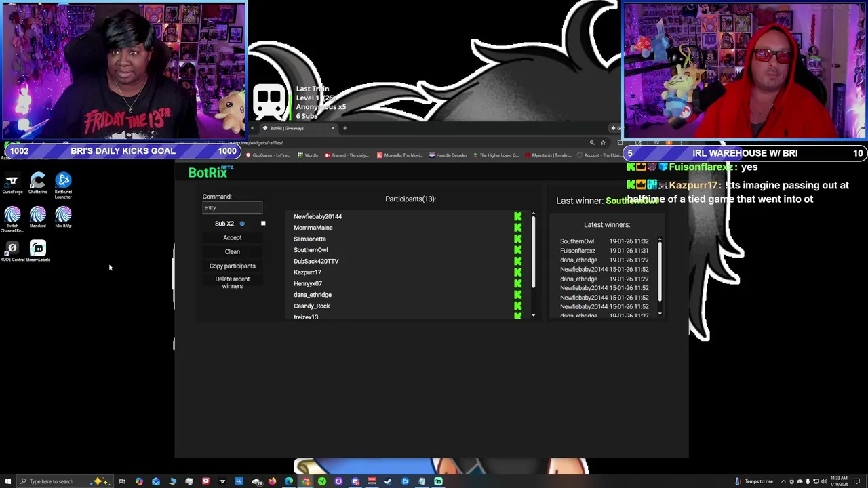This screenshot has width=868, height=488.
Task: Open The Higher Lower G... bookmark
Action: (x=495, y=155)
